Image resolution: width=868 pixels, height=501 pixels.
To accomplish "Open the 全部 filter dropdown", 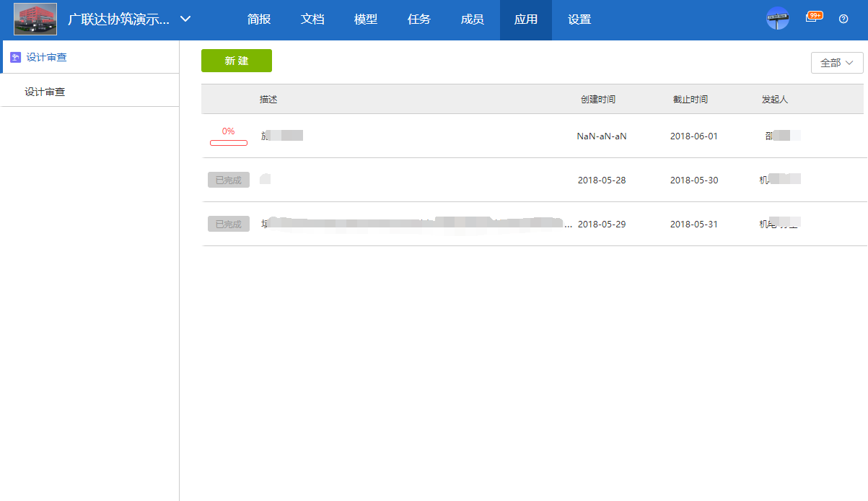I will coord(837,63).
